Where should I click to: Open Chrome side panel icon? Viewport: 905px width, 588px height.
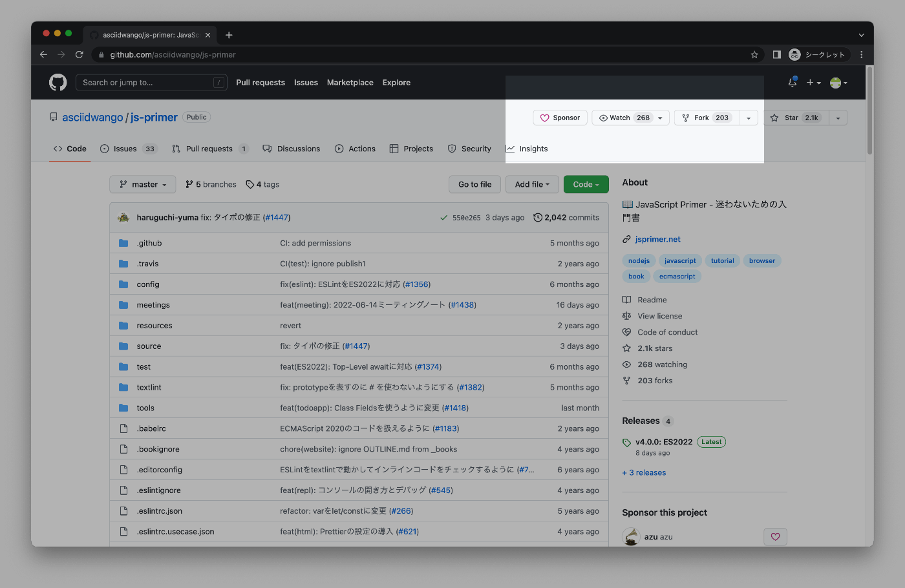[x=777, y=55]
